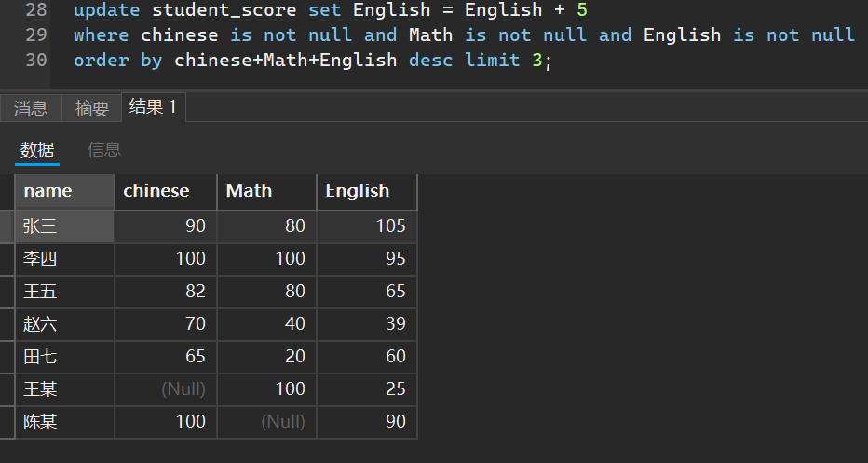Click the row selector beside 李四

point(7,259)
